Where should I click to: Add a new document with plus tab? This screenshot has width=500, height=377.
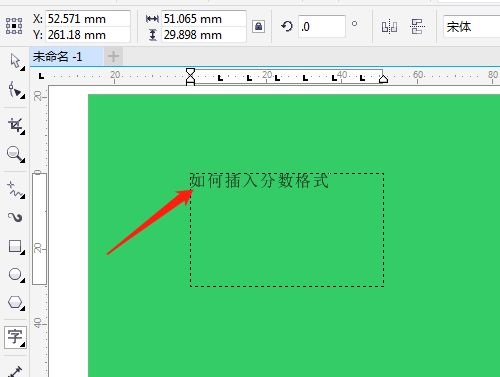coord(113,56)
